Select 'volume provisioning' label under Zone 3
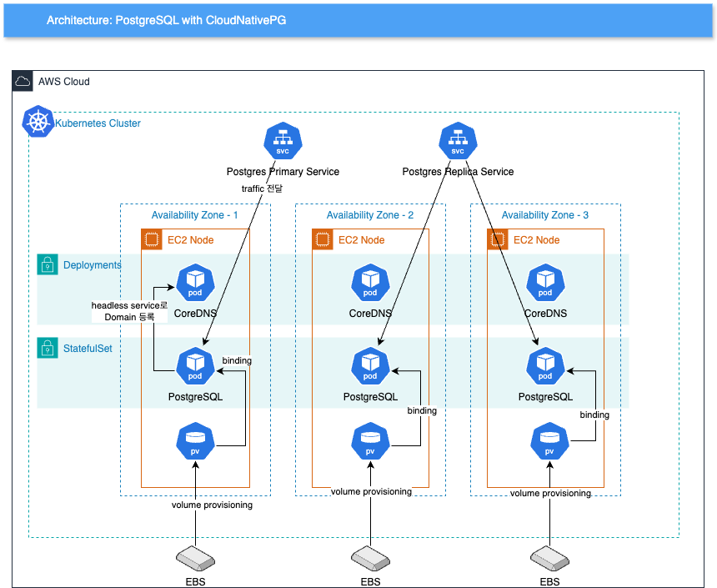This screenshot has height=588, width=717. click(550, 493)
